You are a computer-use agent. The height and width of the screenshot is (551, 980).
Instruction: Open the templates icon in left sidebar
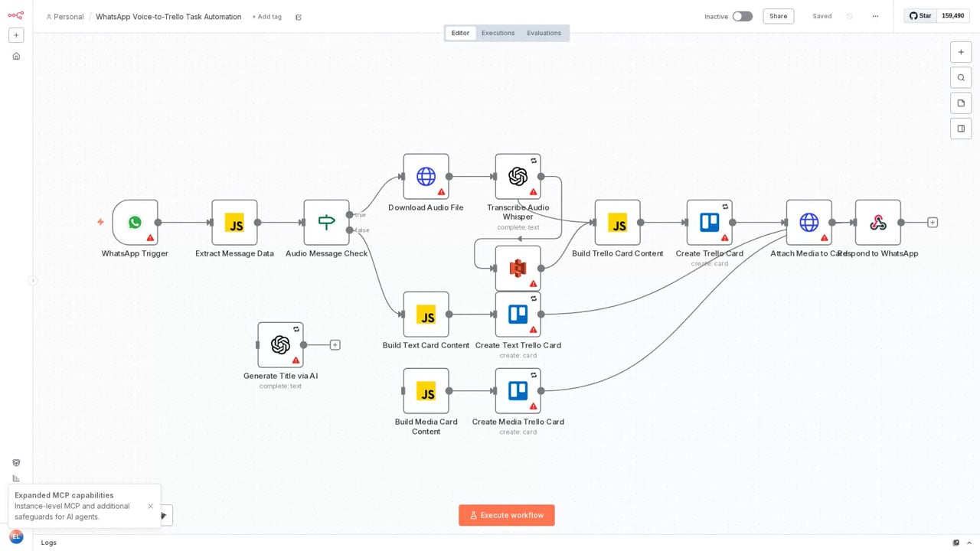coord(16,463)
